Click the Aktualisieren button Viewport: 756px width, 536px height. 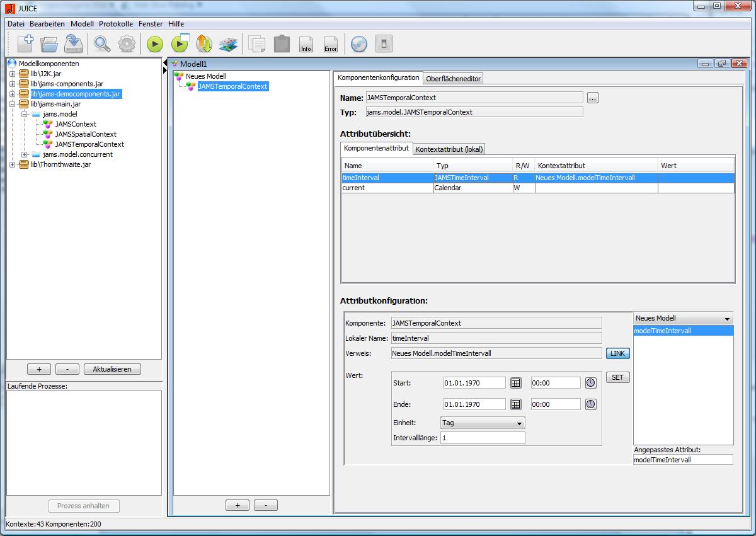[112, 369]
